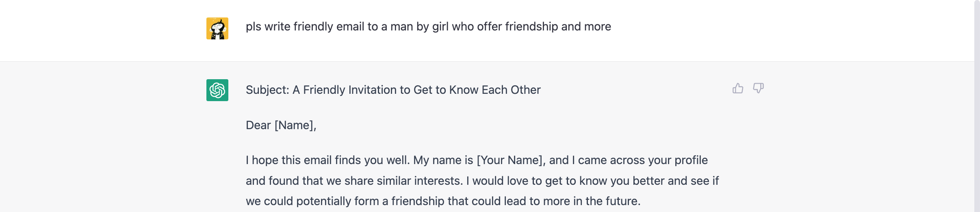The image size is (980, 212).
Task: Click the word "girl" in the user prompt
Action: (x=440, y=27)
